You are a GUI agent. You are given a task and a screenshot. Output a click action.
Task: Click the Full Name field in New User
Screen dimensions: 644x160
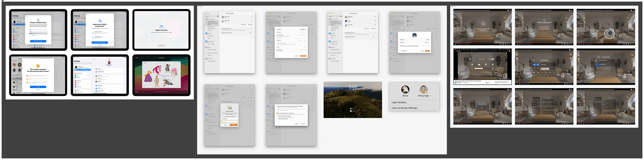tap(291, 32)
